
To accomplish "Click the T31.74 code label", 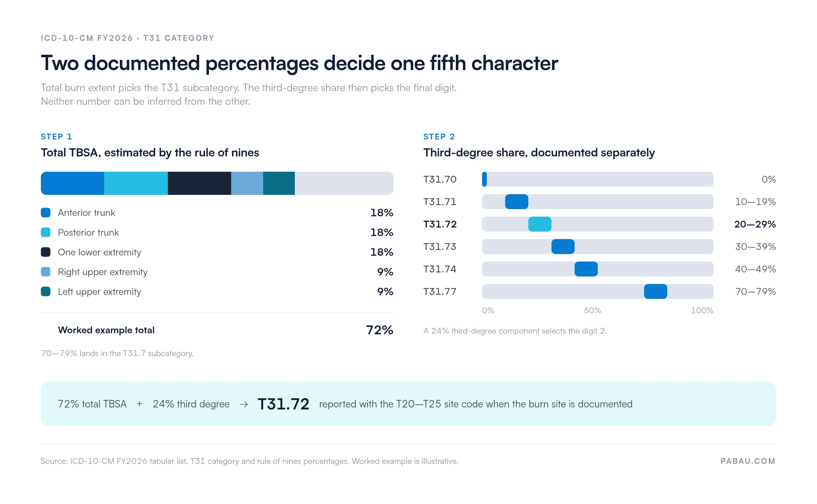I will [x=440, y=269].
